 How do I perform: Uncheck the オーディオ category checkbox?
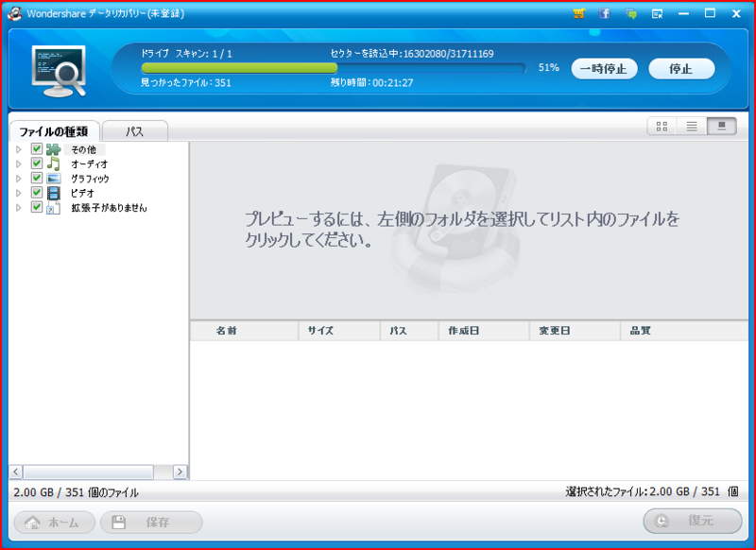(x=36, y=163)
